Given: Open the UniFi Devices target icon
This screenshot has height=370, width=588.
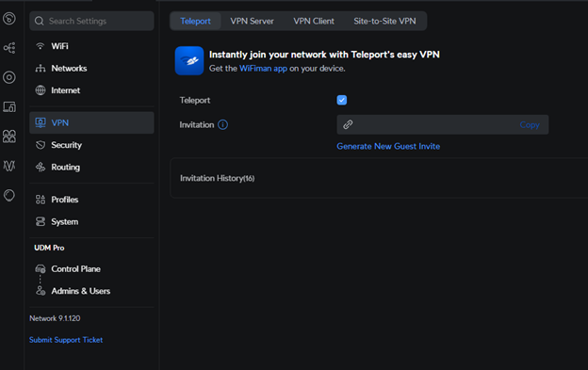Looking at the screenshot, I should (x=9, y=77).
